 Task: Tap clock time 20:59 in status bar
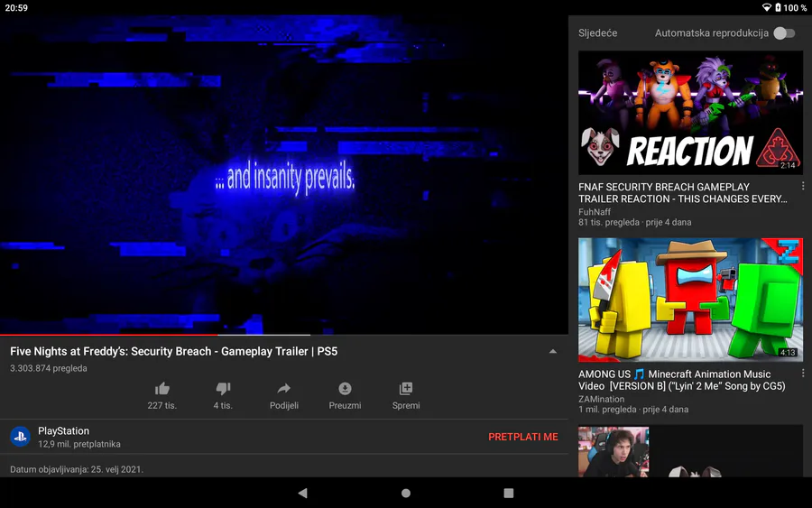16,8
